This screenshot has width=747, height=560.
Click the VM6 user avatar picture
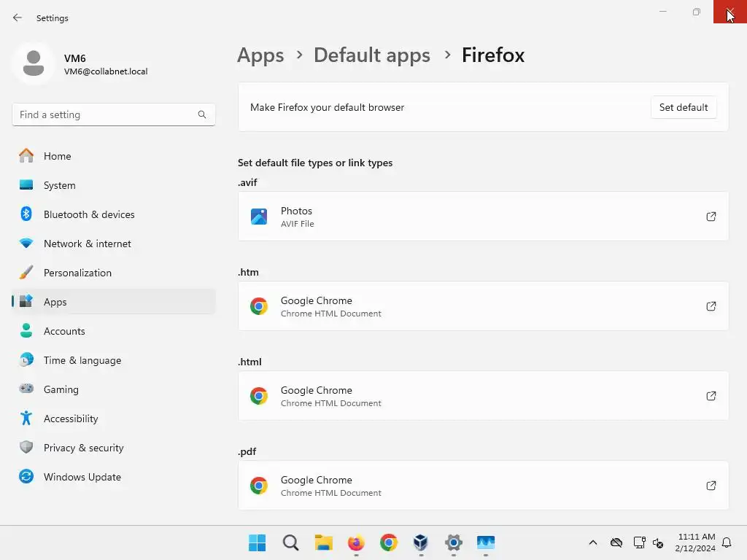click(33, 64)
